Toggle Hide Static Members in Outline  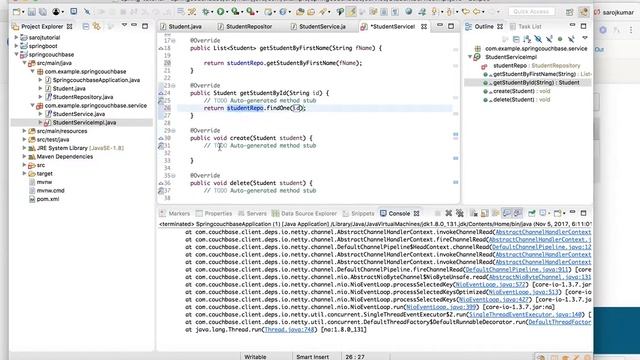549,39
